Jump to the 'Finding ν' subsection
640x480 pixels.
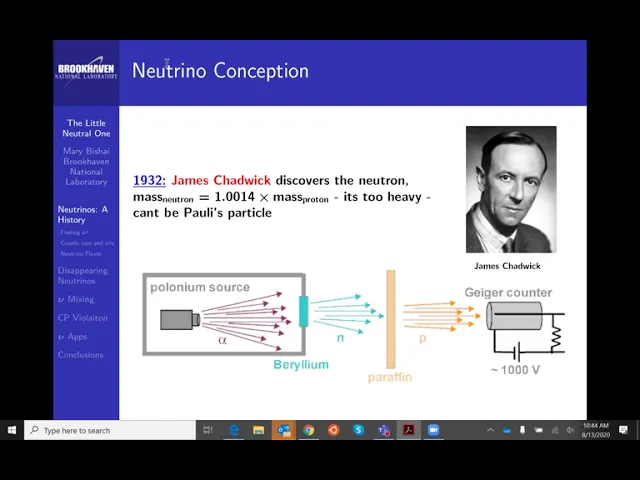click(74, 233)
